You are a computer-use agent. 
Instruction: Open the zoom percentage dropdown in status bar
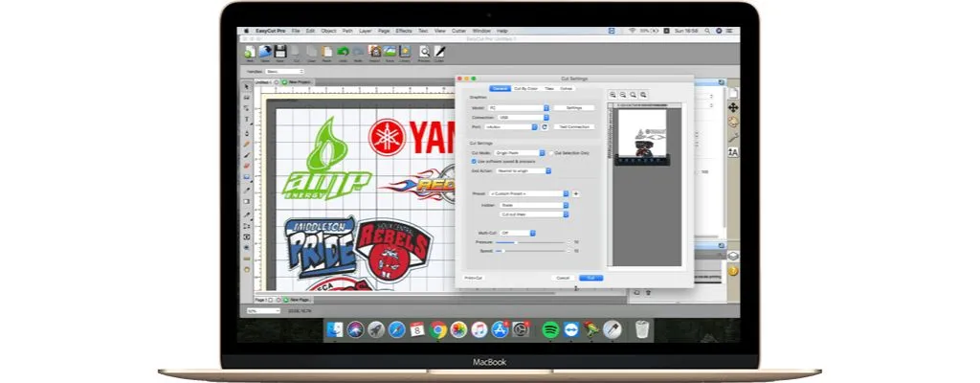[x=264, y=310]
